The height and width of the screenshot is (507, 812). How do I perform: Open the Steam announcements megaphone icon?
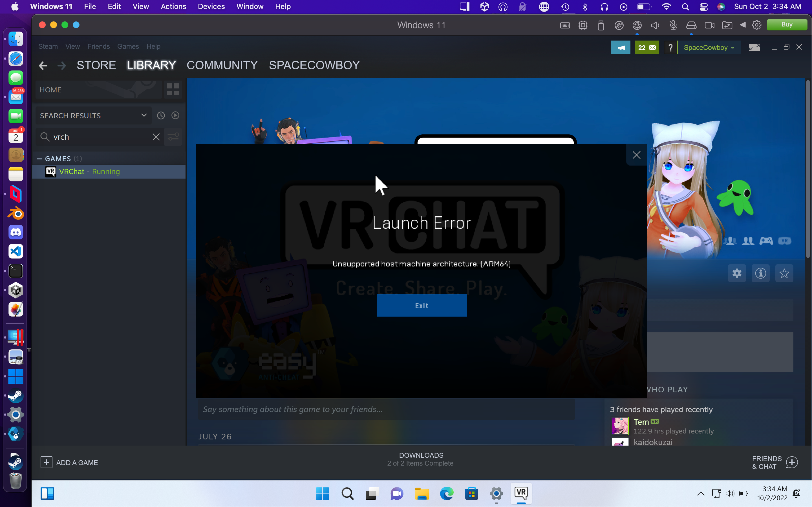[x=620, y=47]
